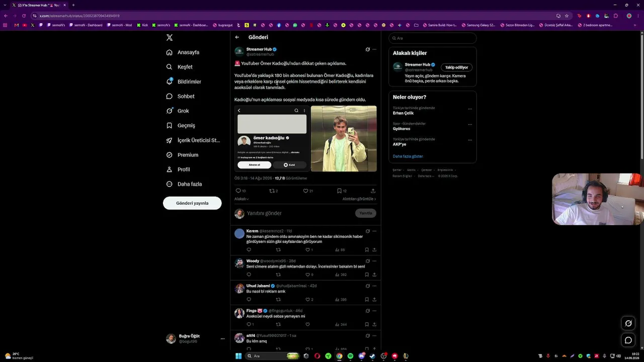Toggle the Takip ediliyor follow button

pos(457,67)
